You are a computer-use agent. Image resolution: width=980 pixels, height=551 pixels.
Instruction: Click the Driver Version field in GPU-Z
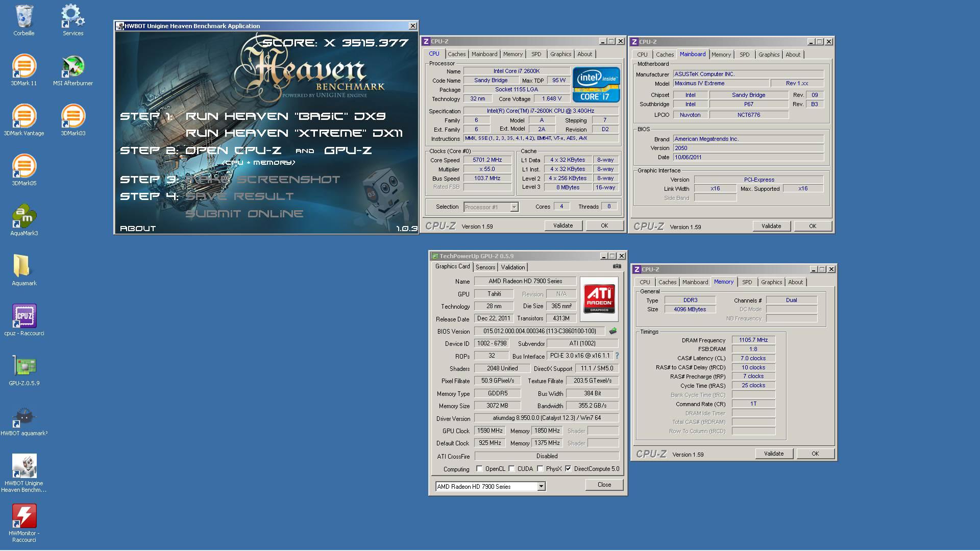[547, 418]
